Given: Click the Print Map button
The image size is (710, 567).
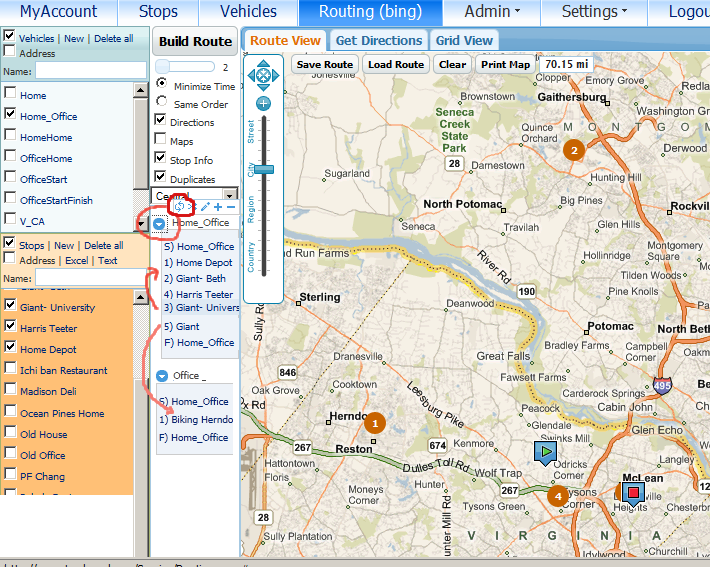Looking at the screenshot, I should click(505, 64).
